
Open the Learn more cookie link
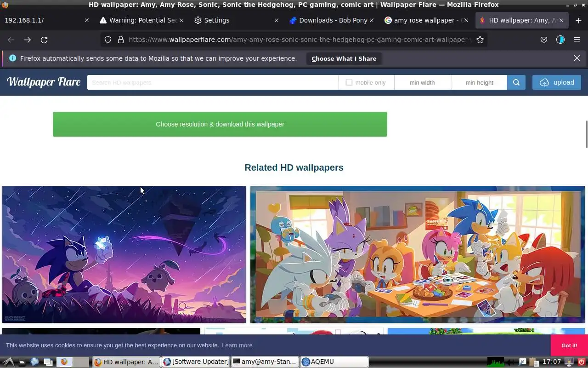pos(237,345)
